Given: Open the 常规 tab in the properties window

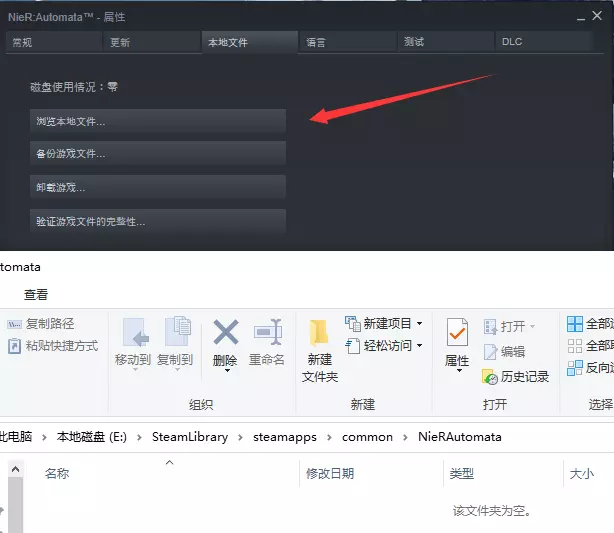Looking at the screenshot, I should tap(54, 42).
